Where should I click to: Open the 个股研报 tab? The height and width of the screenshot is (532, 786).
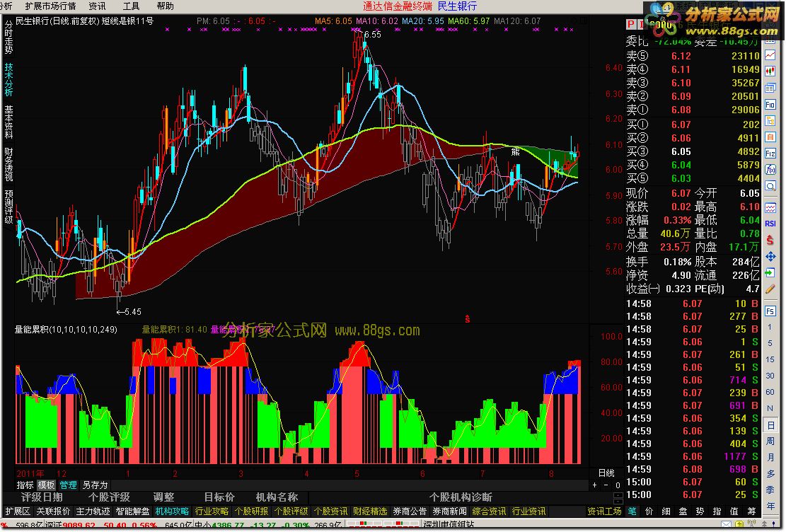click(x=251, y=511)
